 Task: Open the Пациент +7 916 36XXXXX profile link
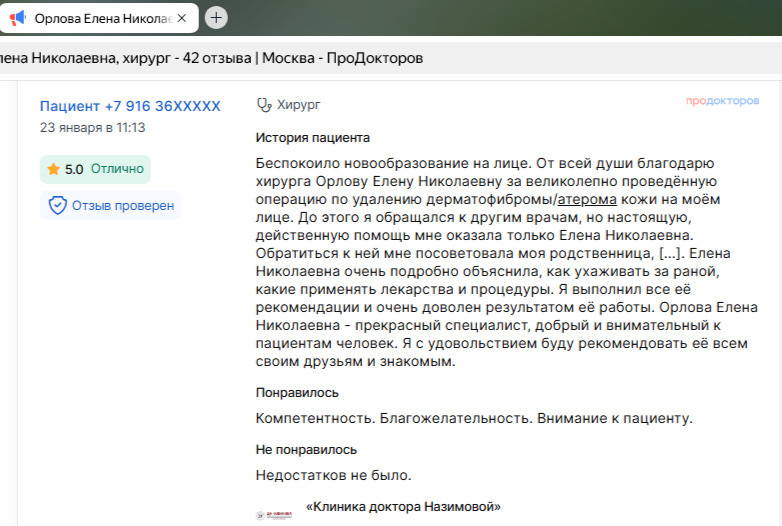click(130, 106)
